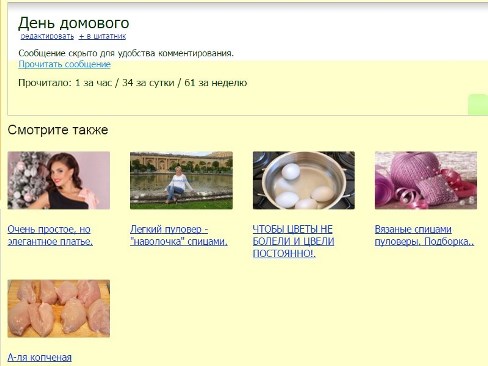This screenshot has height=366, width=488.
Task: Open the 'А-ля копченая' recipe link
Action: tap(39, 358)
